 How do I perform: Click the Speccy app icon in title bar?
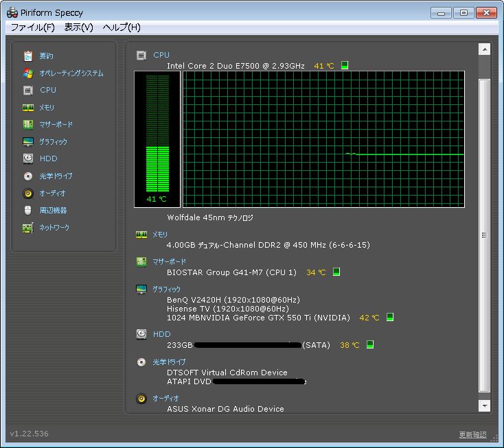click(12, 12)
